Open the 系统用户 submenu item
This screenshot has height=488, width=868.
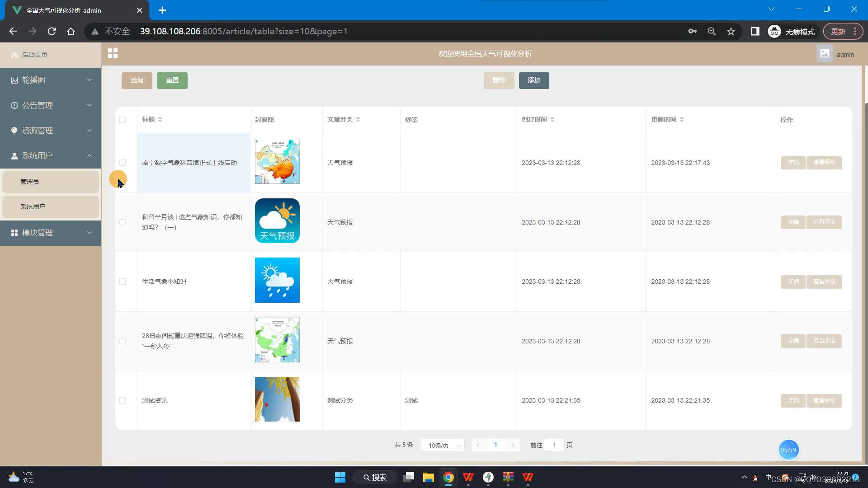[x=51, y=206]
